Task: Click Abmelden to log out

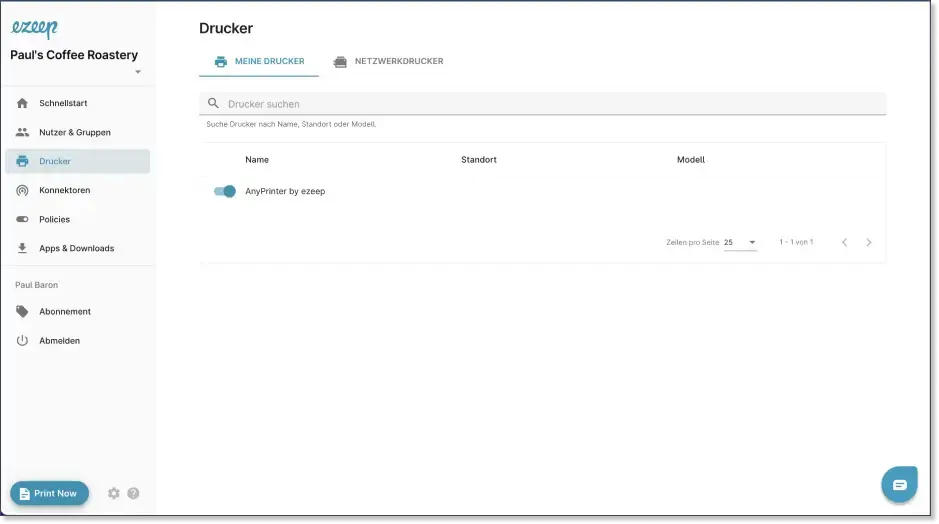Action: click(59, 340)
